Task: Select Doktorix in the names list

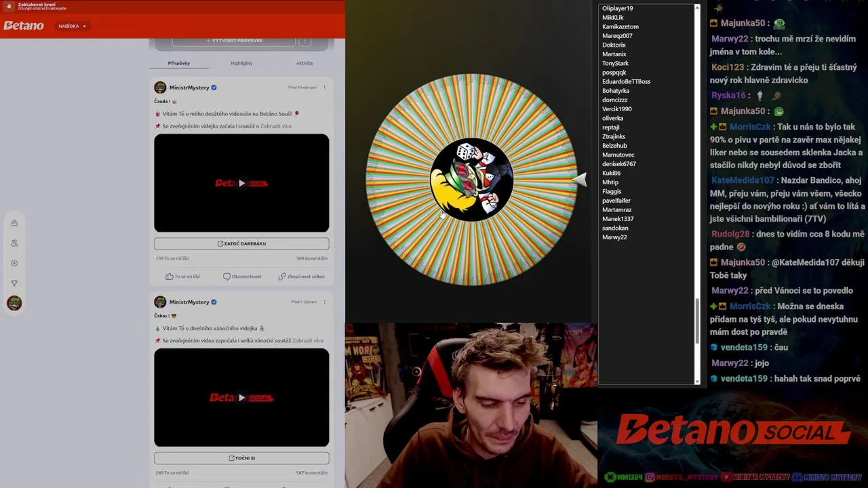Action: point(614,45)
